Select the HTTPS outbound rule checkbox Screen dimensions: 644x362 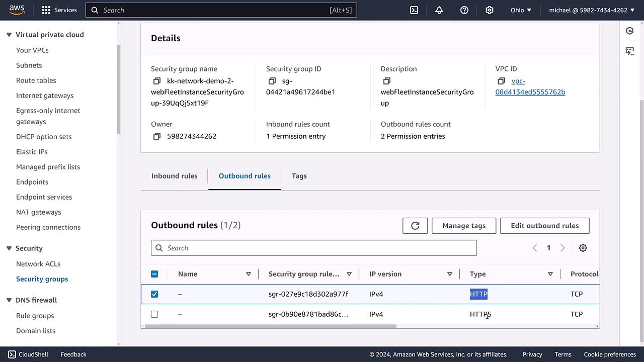point(154,314)
